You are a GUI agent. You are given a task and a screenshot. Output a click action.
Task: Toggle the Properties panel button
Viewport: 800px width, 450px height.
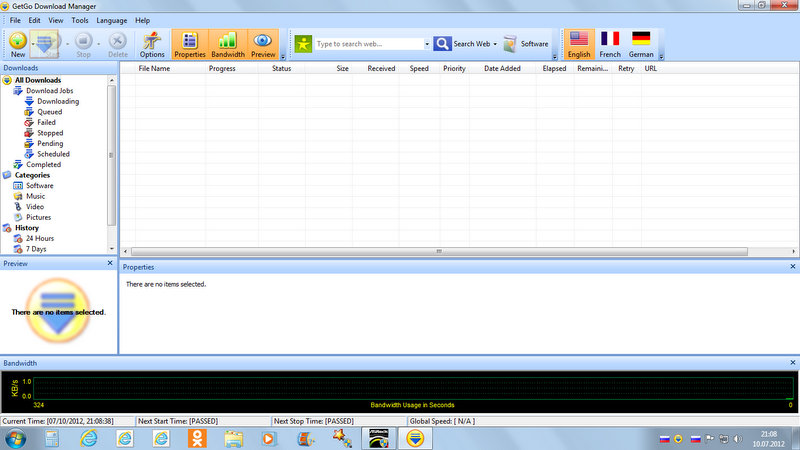[190, 44]
